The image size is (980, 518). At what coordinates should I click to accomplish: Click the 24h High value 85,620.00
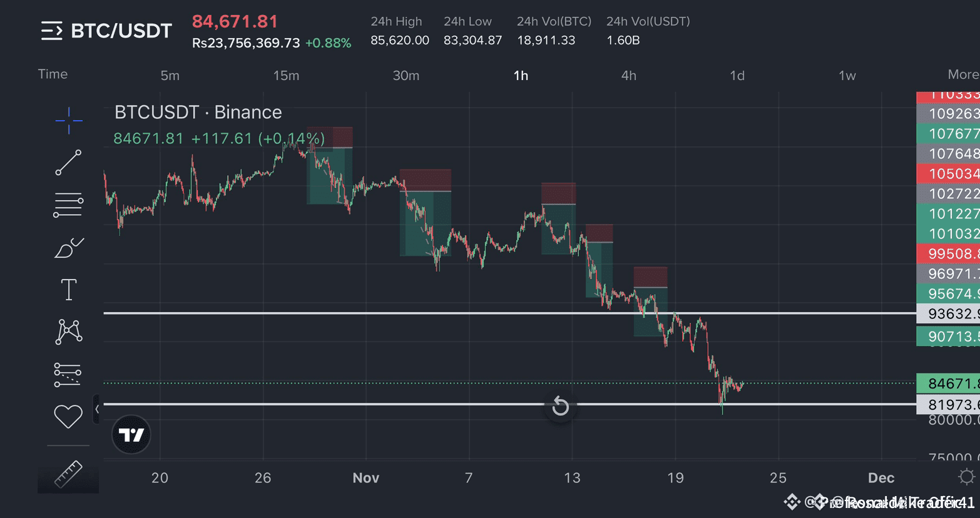point(400,40)
